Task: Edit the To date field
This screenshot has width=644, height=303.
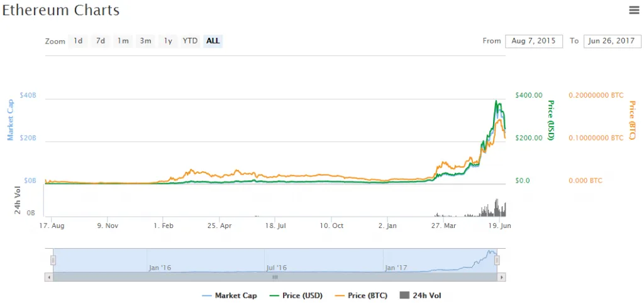Action: [611, 41]
